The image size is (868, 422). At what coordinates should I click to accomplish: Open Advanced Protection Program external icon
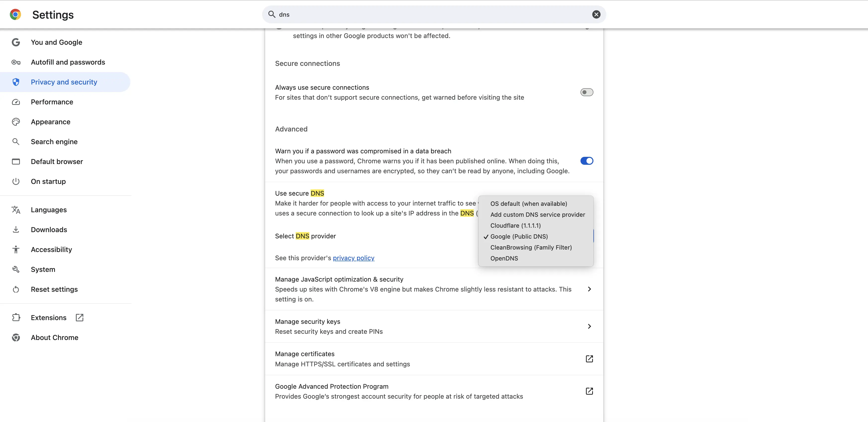[x=589, y=391]
